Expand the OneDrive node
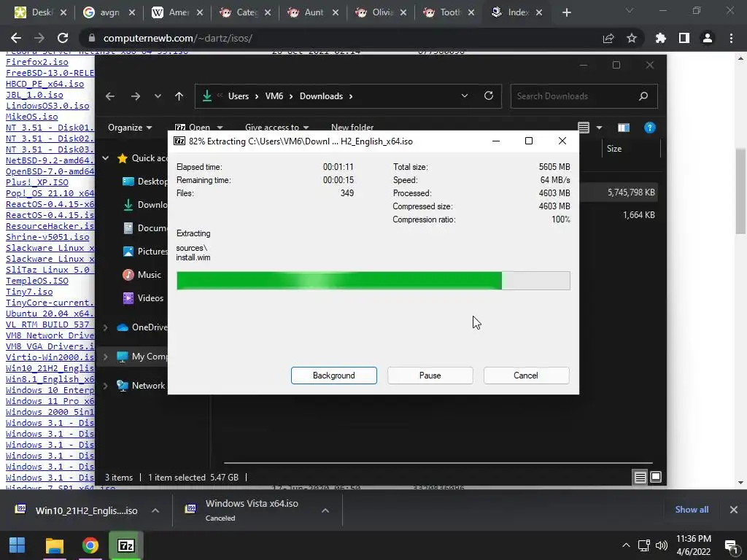Viewport: 747px width, 560px height. (106, 327)
